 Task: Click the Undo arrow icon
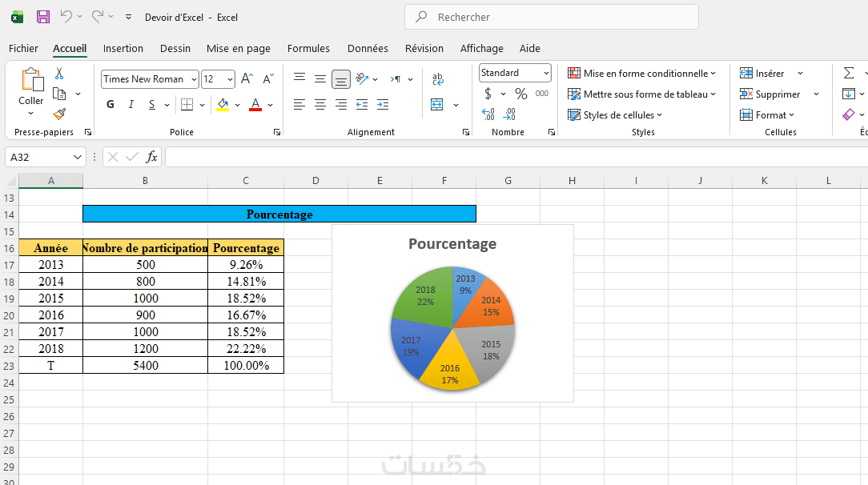coord(66,17)
